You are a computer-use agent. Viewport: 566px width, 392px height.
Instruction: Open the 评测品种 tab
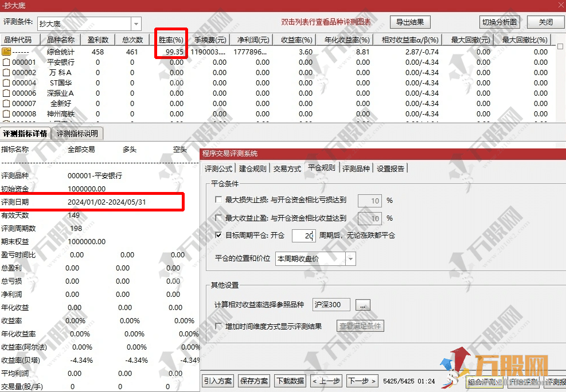click(356, 168)
